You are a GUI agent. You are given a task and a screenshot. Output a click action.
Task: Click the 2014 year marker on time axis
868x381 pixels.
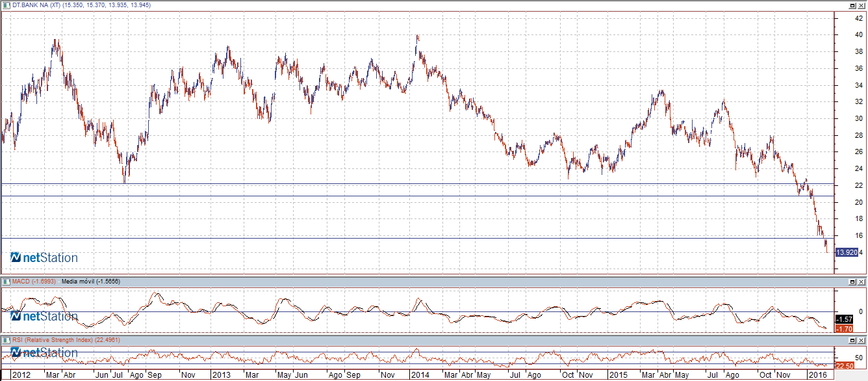pos(420,375)
